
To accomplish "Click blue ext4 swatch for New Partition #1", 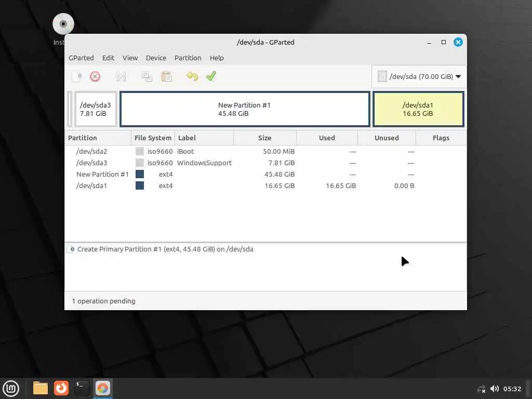I will (x=139, y=175).
